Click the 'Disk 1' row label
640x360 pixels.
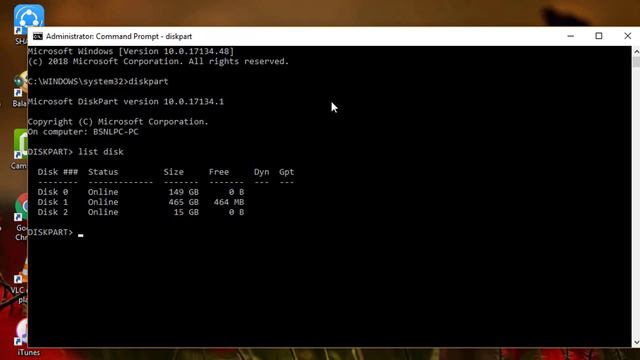53,202
